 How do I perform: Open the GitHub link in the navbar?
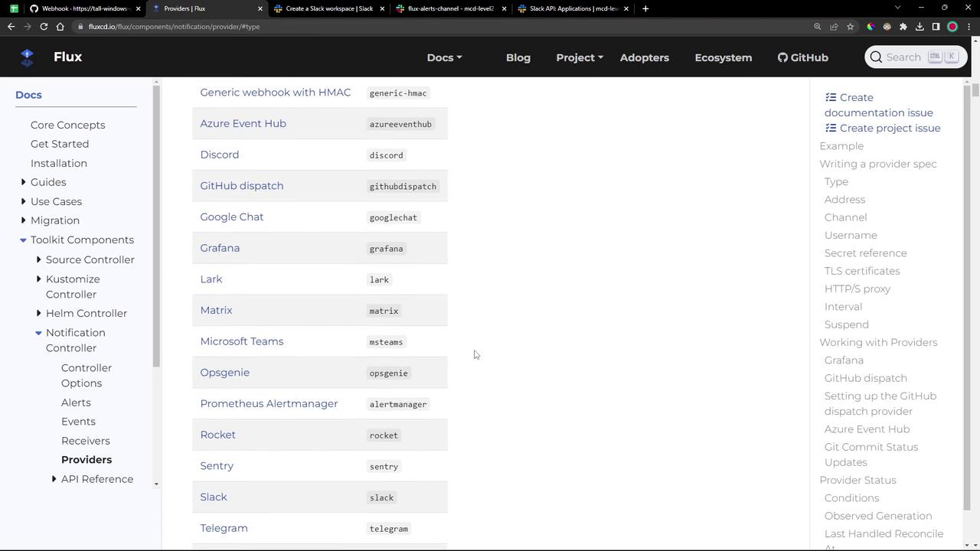(803, 57)
